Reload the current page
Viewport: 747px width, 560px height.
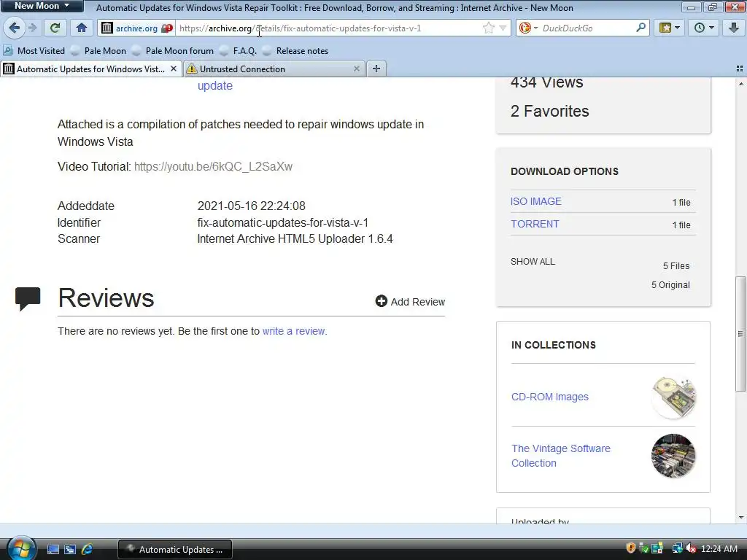[55, 28]
